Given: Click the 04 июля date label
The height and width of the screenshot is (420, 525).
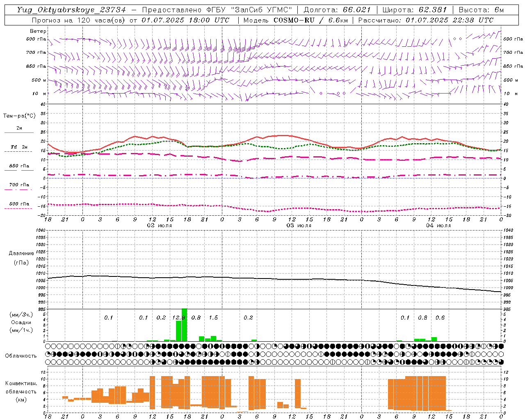Looking at the screenshot, I should tap(438, 226).
